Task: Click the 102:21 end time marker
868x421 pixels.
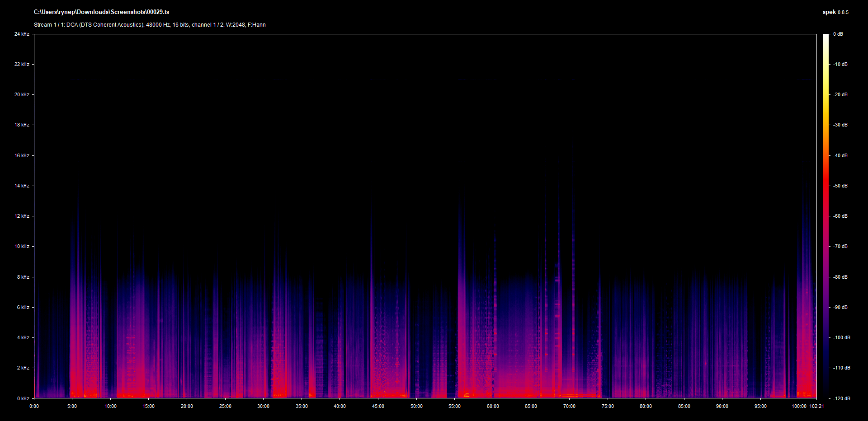Action: click(x=816, y=406)
